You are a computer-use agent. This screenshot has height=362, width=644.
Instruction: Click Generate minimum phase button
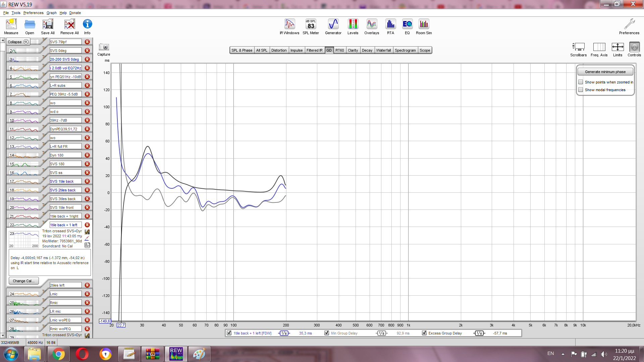pos(605,72)
